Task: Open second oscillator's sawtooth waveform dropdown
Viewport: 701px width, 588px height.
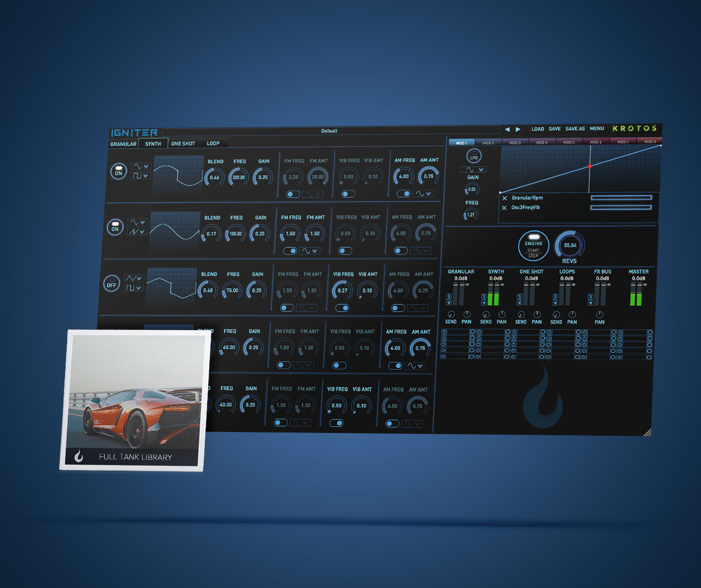Action: tap(137, 232)
